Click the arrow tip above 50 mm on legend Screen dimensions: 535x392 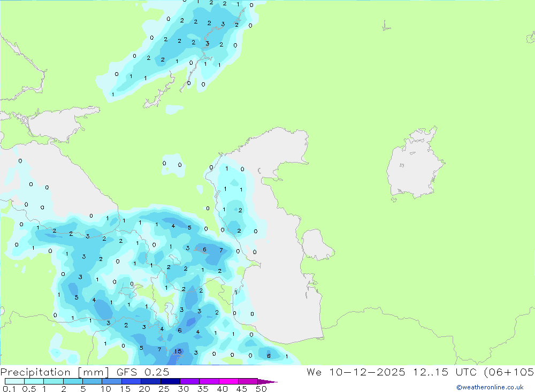[x=267, y=382]
